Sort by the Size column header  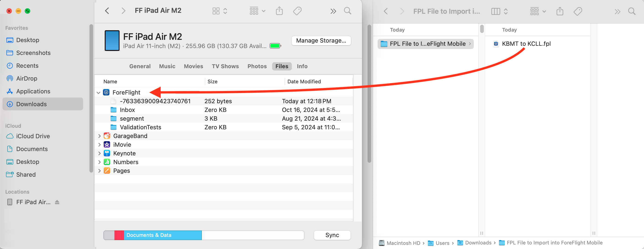(212, 81)
